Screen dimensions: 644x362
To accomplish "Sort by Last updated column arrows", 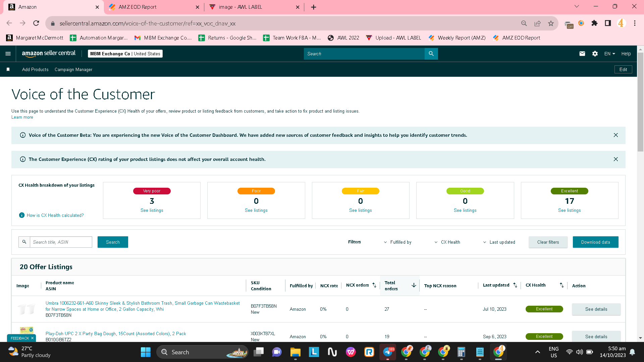I will pyautogui.click(x=515, y=285).
